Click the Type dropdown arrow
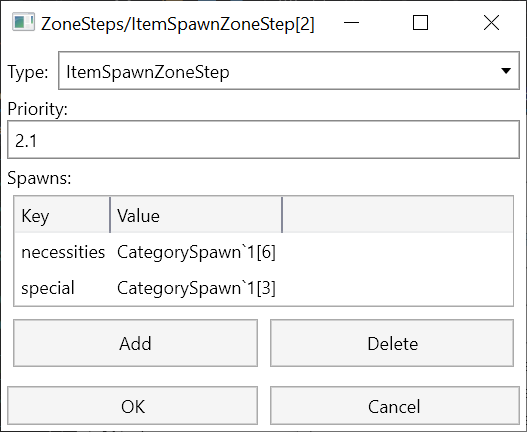Viewport: 527px width, 432px height. pos(506,71)
